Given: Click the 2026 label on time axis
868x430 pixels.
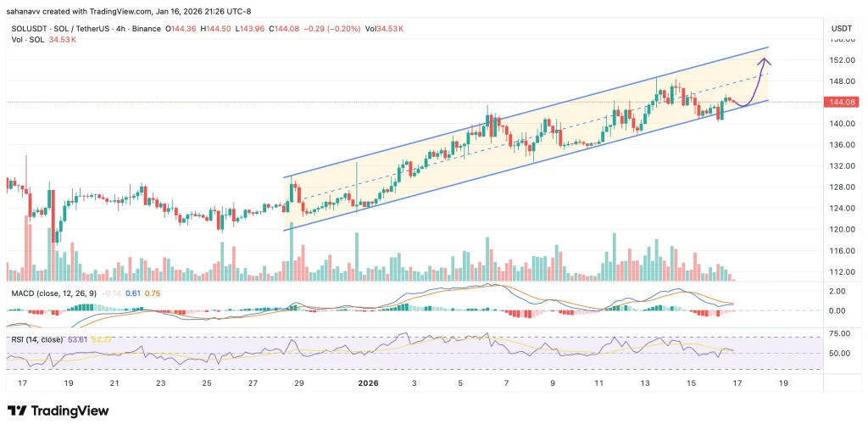Looking at the screenshot, I should tap(366, 383).
